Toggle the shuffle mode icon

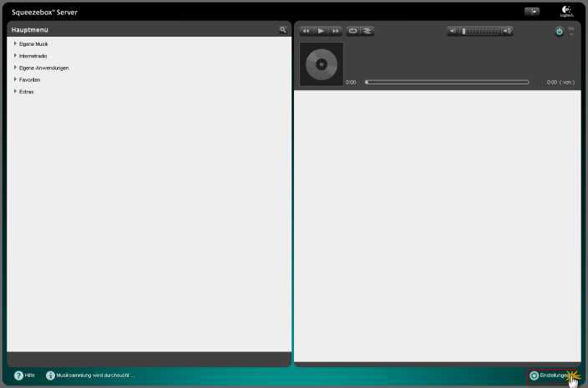(367, 31)
